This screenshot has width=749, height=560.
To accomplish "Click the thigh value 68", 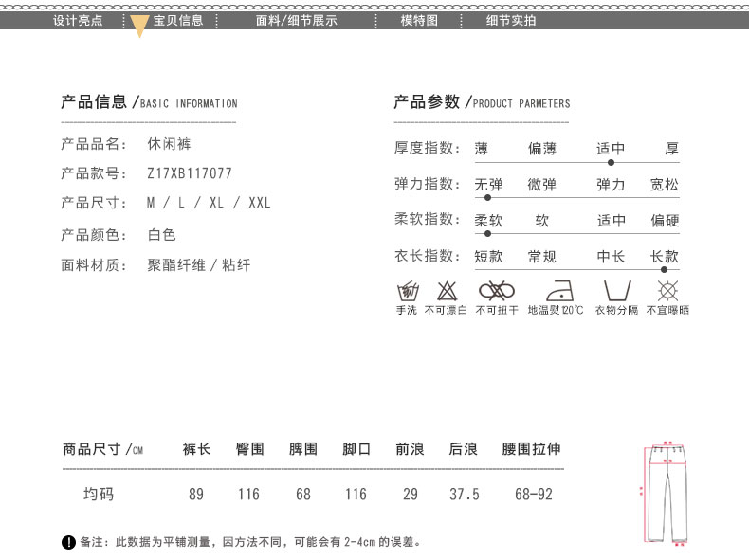I will [x=303, y=495].
